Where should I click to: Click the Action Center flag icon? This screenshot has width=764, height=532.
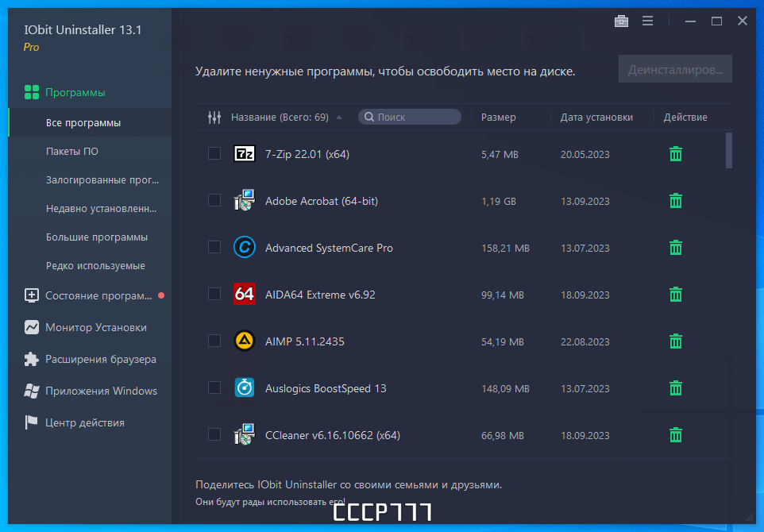pyautogui.click(x=31, y=422)
